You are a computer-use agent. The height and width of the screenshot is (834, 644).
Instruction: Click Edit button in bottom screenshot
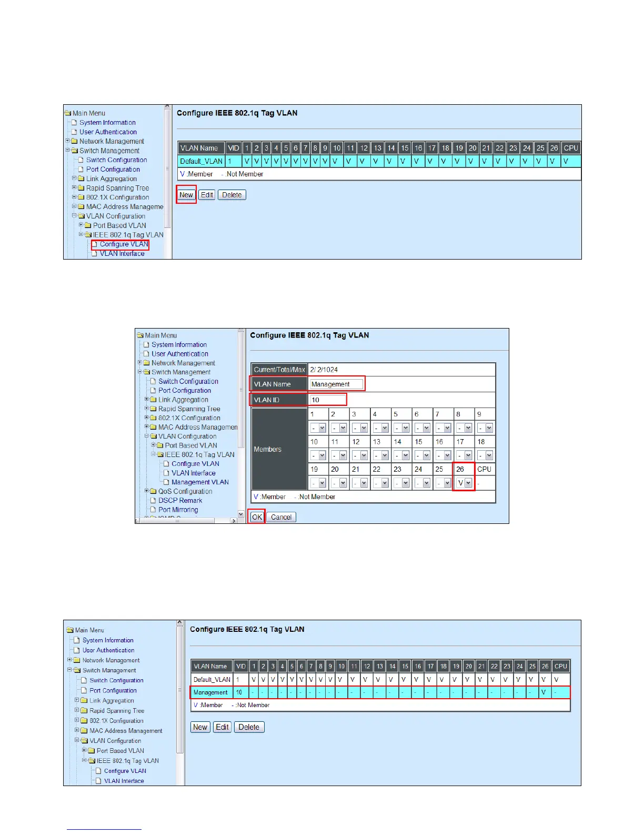[x=223, y=727]
